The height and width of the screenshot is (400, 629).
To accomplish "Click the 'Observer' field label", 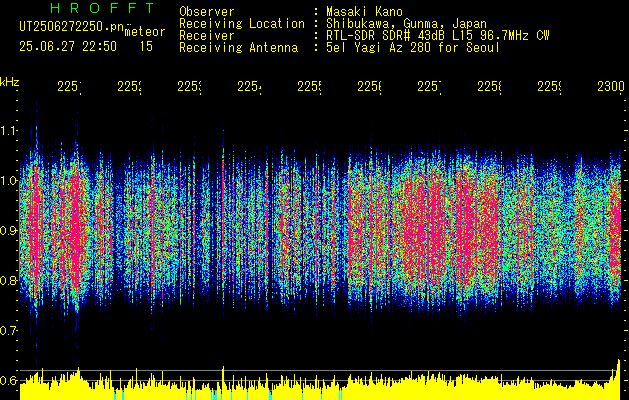I will point(207,11).
